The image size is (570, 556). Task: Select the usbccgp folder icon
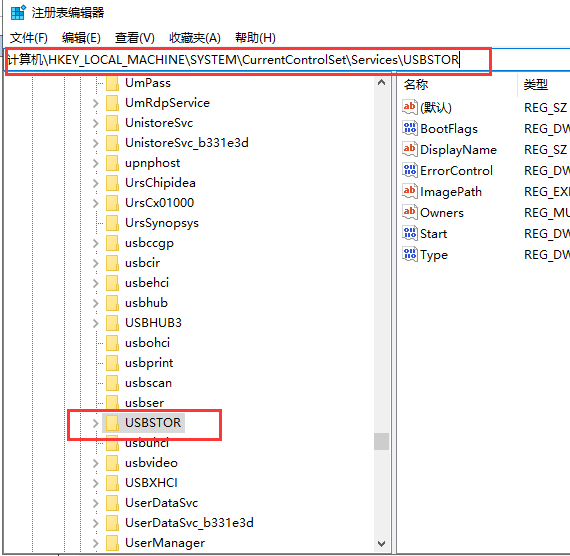click(112, 243)
